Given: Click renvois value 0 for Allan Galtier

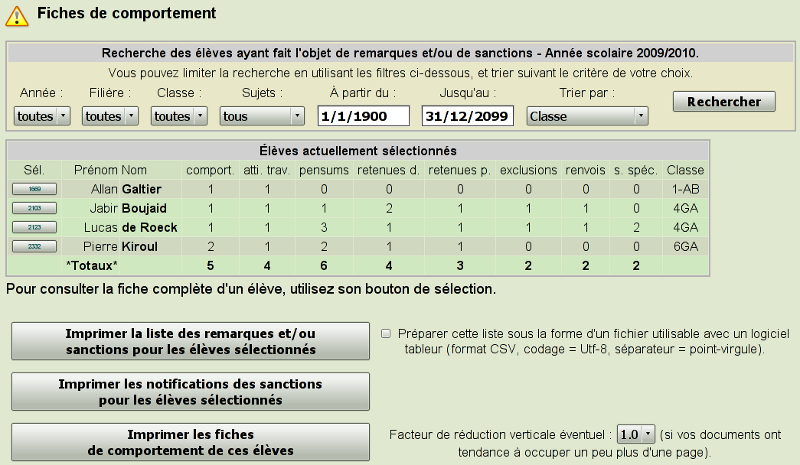Looking at the screenshot, I should tap(586, 189).
